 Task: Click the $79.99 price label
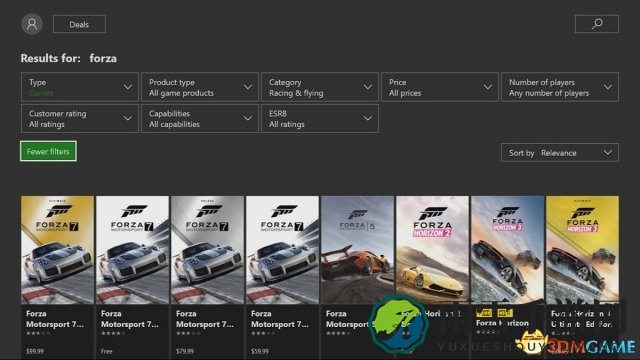click(185, 351)
